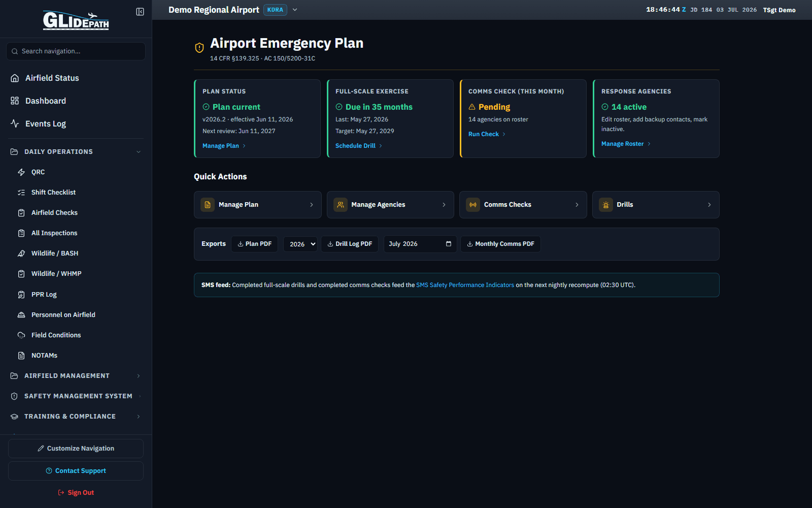Click Customize Navigation button
812x508 pixels.
76,449
